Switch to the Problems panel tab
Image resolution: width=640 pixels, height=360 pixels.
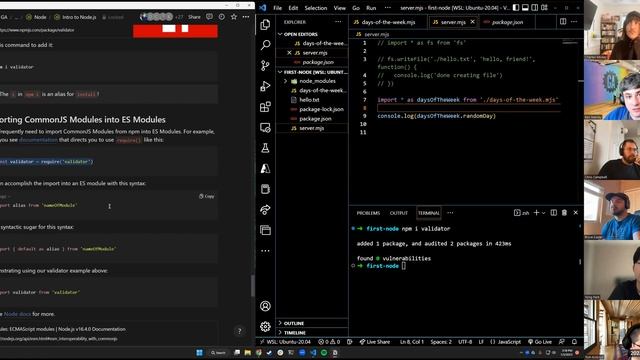[x=368, y=213]
